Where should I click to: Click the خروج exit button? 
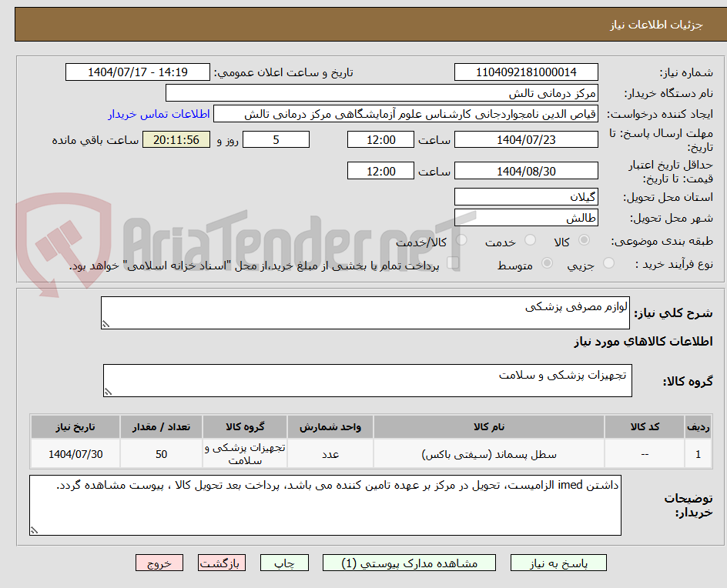click(x=159, y=563)
